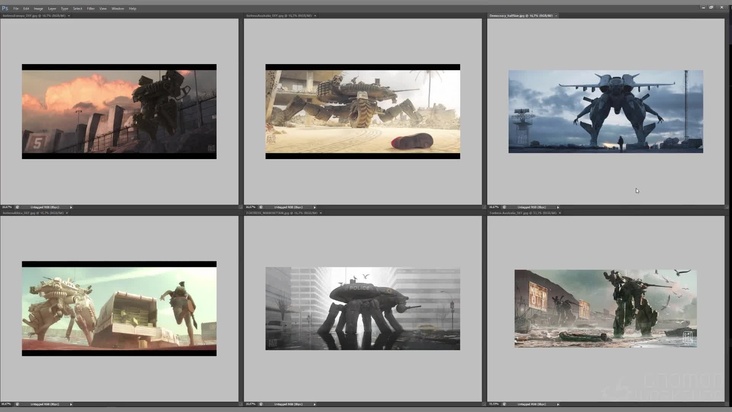Open the Edit menu
This screenshot has width=732, height=412.
[26, 8]
